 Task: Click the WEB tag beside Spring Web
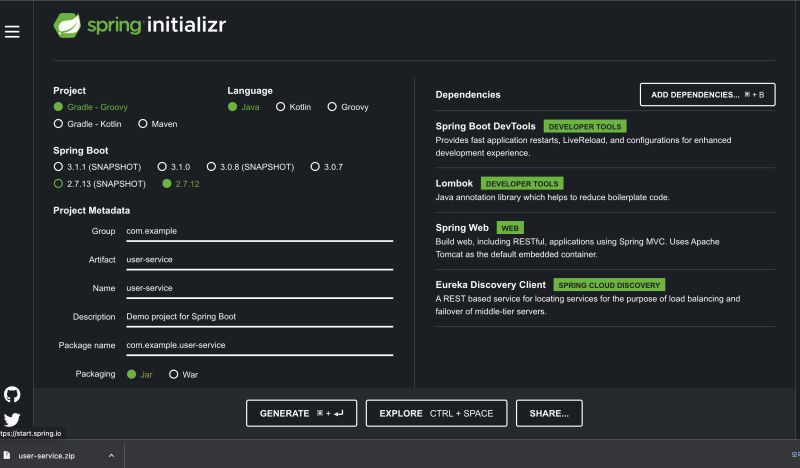(510, 228)
